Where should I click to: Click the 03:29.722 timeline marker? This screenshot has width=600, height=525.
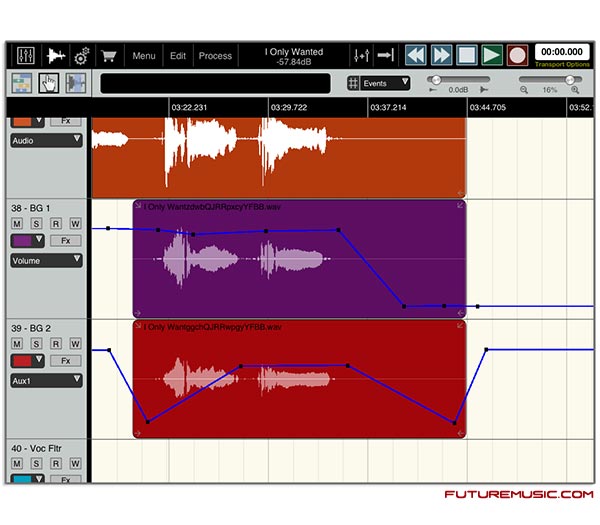pos(289,108)
